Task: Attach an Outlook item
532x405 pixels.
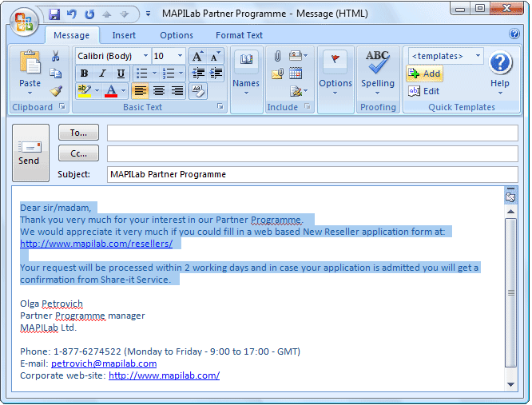Action: tap(277, 73)
